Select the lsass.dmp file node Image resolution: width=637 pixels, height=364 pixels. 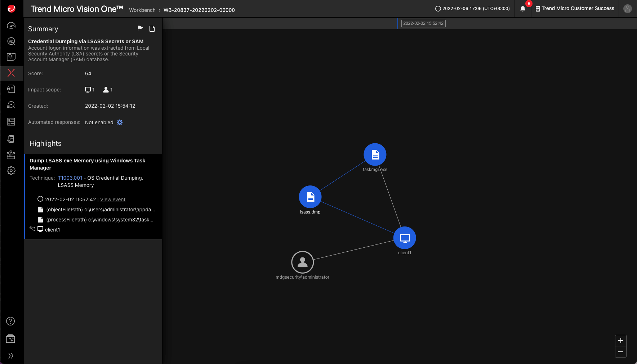tap(310, 197)
